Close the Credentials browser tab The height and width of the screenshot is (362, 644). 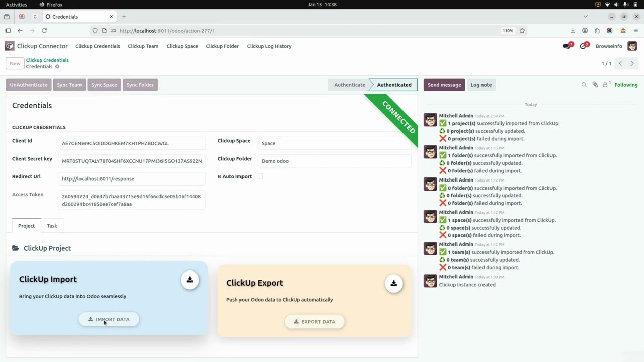click(111, 17)
